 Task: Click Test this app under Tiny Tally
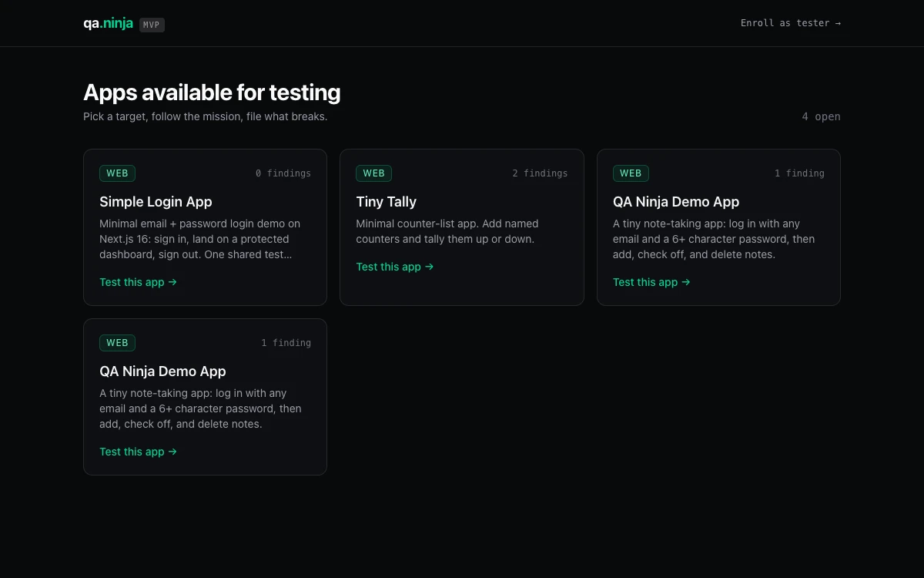(395, 267)
